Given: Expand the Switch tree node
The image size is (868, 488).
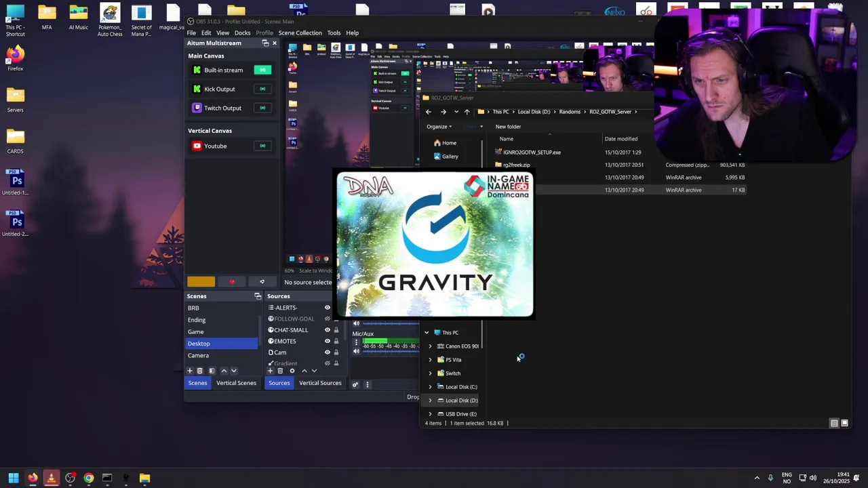Looking at the screenshot, I should [430, 373].
